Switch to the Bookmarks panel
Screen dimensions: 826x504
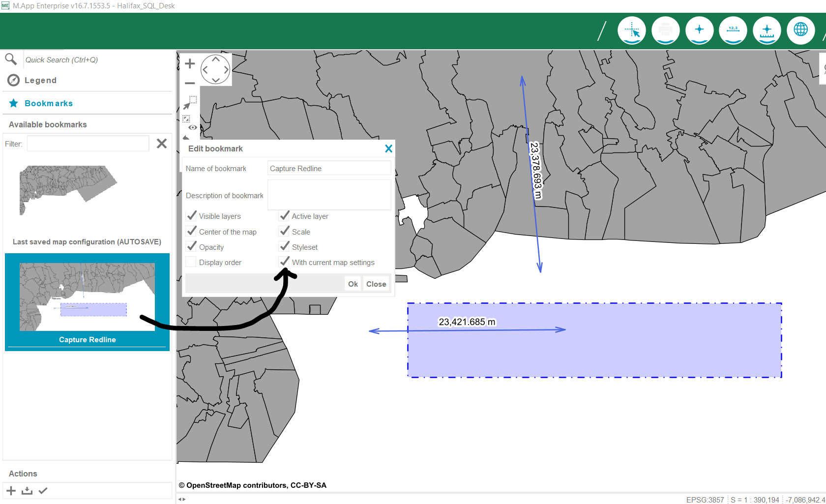point(48,103)
